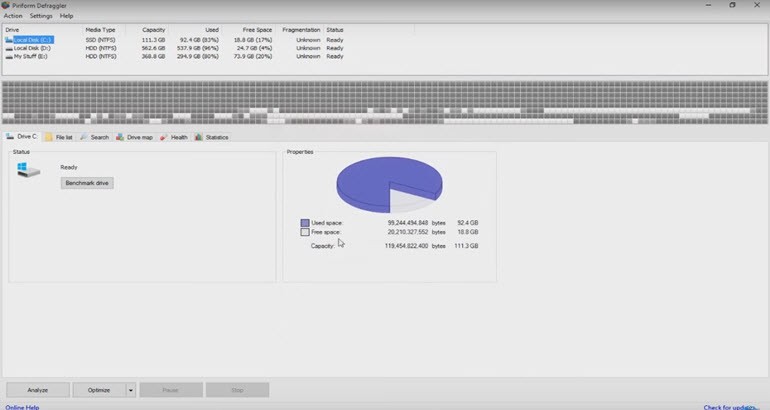Viewport: 770px width, 410px height.
Task: Open the Online Help link
Action: click(x=20, y=407)
